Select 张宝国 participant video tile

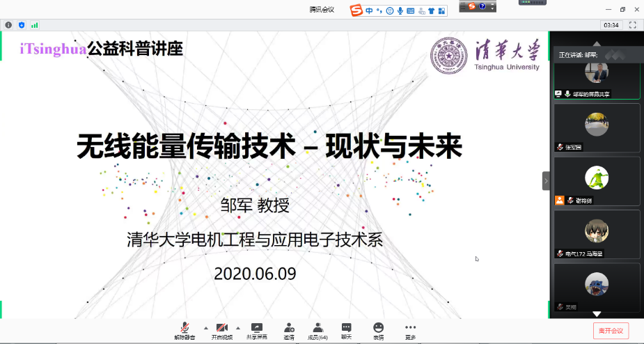click(596, 127)
